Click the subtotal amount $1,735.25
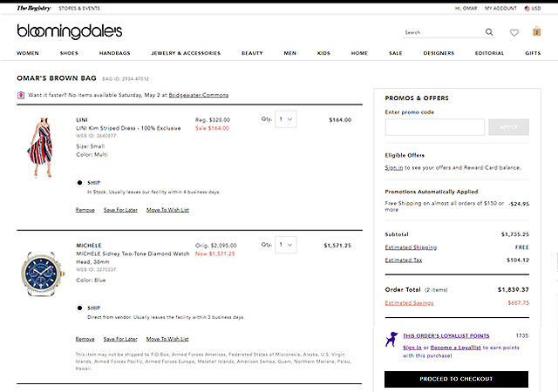The height and width of the screenshot is (392, 558). pyautogui.click(x=515, y=234)
